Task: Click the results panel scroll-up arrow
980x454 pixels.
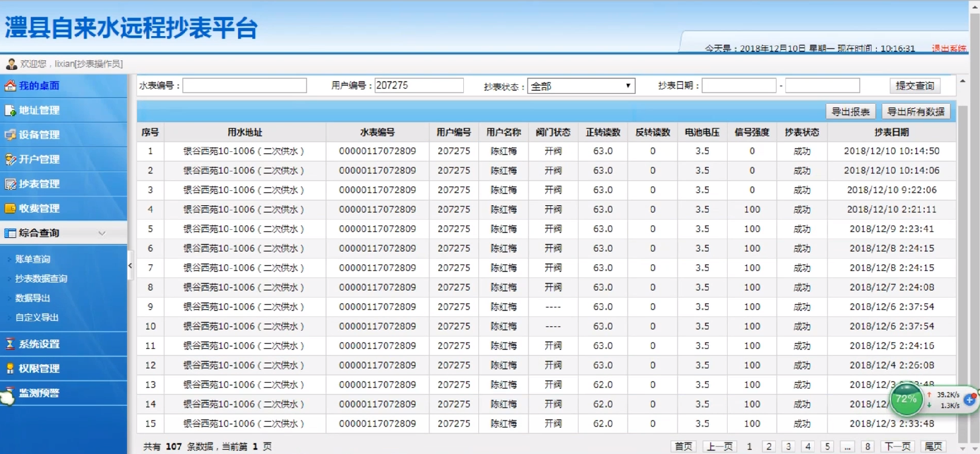Action: coord(963,81)
